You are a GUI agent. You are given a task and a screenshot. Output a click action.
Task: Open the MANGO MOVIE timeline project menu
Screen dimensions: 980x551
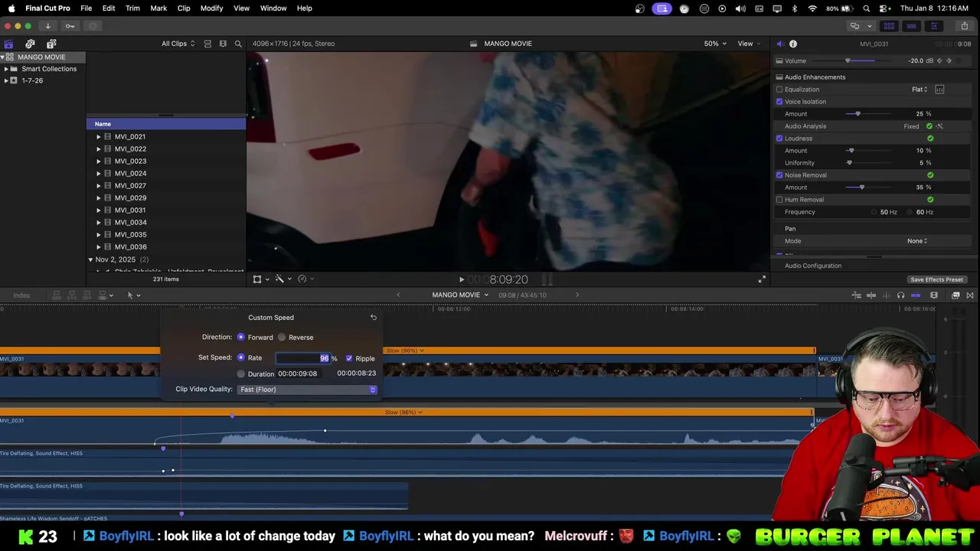(459, 295)
